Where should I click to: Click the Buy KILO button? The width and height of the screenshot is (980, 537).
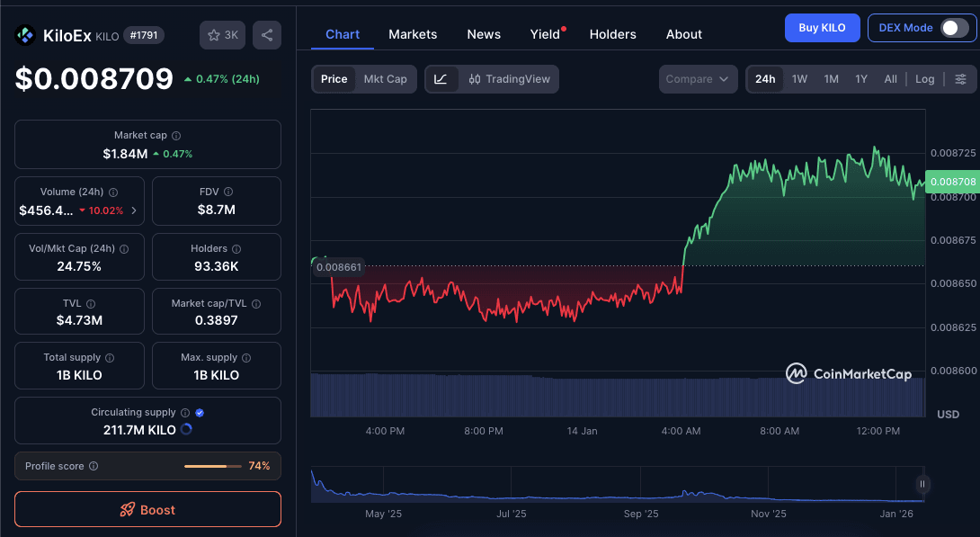click(822, 28)
